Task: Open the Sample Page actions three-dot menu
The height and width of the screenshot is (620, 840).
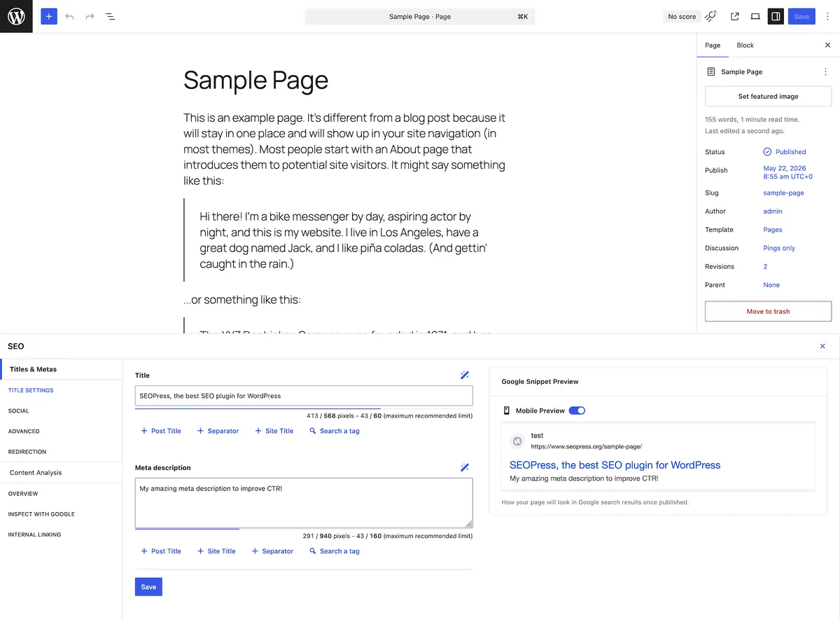Action: coord(825,71)
